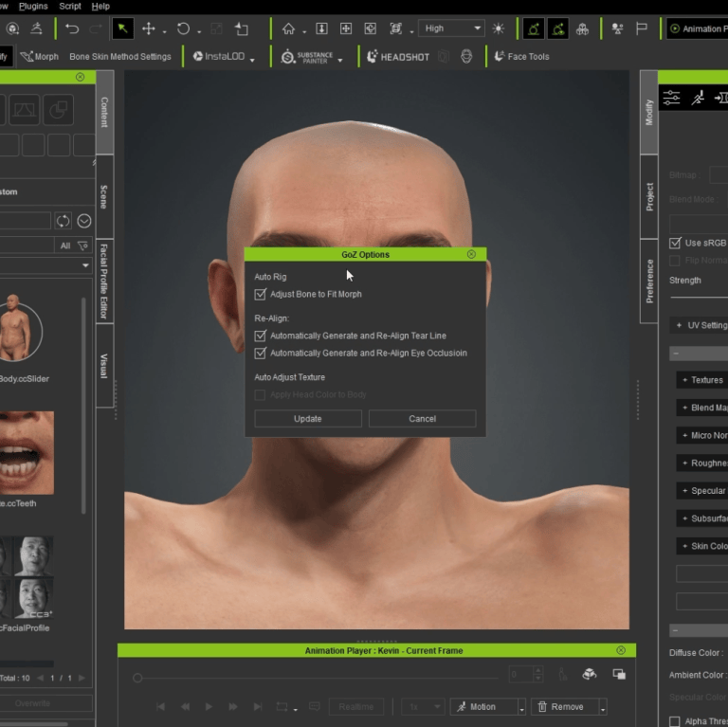Click the Redo arrow icon
The width and height of the screenshot is (728, 727).
pyautogui.click(x=96, y=28)
